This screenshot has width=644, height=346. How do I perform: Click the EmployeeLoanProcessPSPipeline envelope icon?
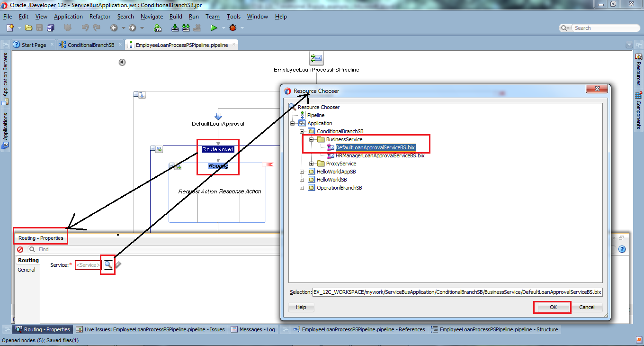point(316,59)
